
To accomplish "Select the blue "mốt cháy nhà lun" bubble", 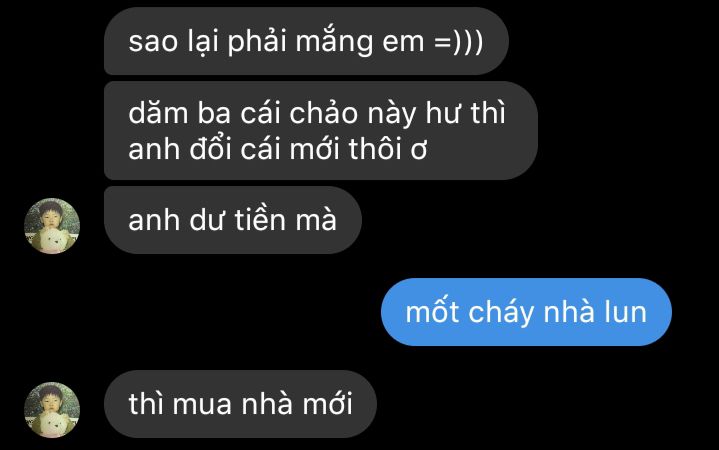I will pyautogui.click(x=526, y=312).
